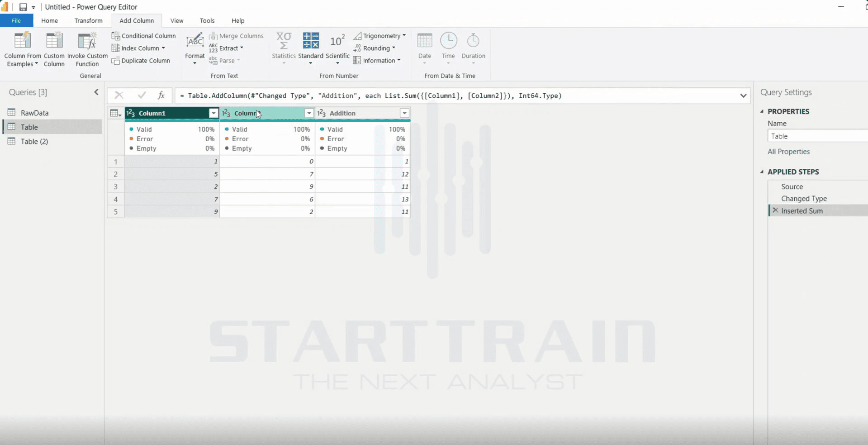Click the Date column tool
Viewport: 868px width, 445px height.
click(424, 48)
